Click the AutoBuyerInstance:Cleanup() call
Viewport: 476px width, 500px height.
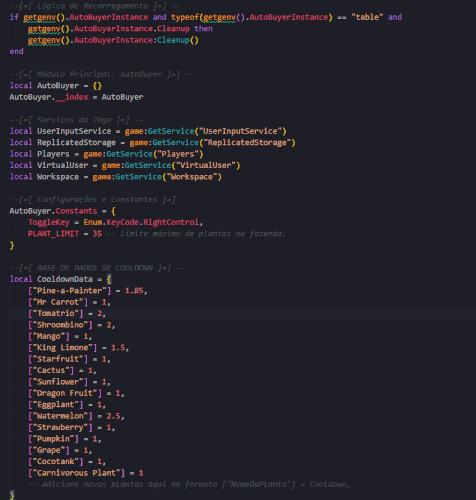[x=113, y=40]
